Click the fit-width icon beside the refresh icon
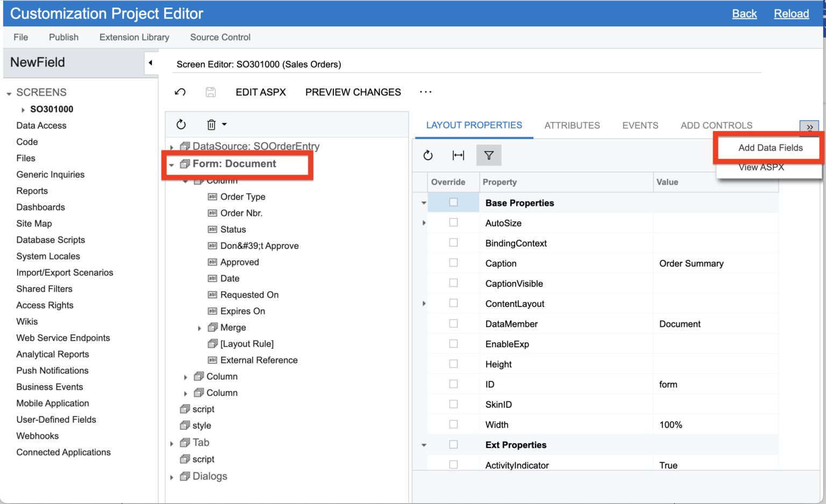826x504 pixels. tap(458, 155)
